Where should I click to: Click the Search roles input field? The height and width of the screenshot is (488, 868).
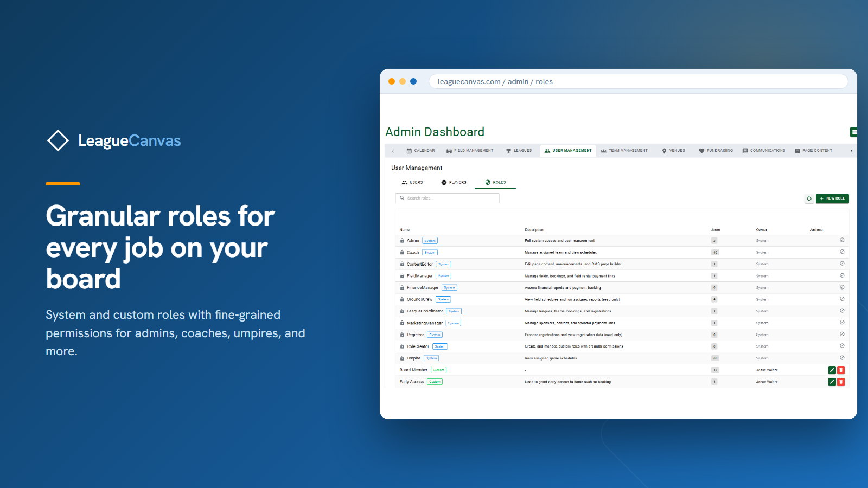448,198
